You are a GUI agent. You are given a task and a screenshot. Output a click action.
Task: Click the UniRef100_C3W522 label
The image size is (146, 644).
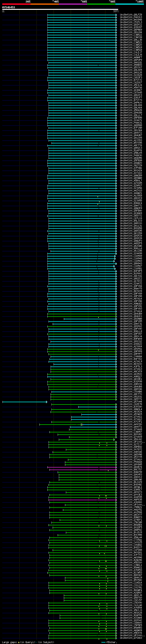(x=131, y=35)
